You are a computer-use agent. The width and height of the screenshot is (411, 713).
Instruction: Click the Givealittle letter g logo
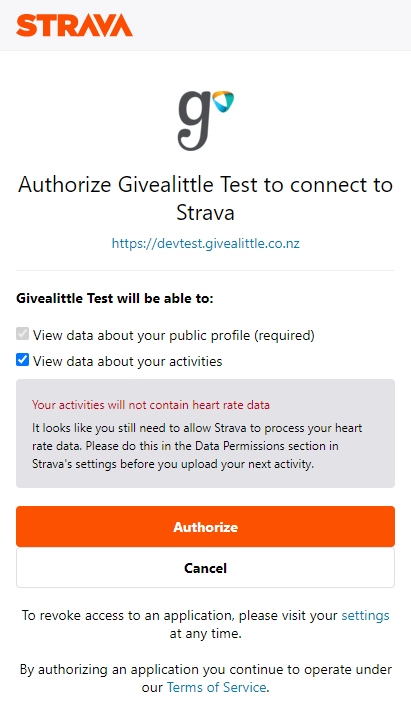pyautogui.click(x=195, y=121)
